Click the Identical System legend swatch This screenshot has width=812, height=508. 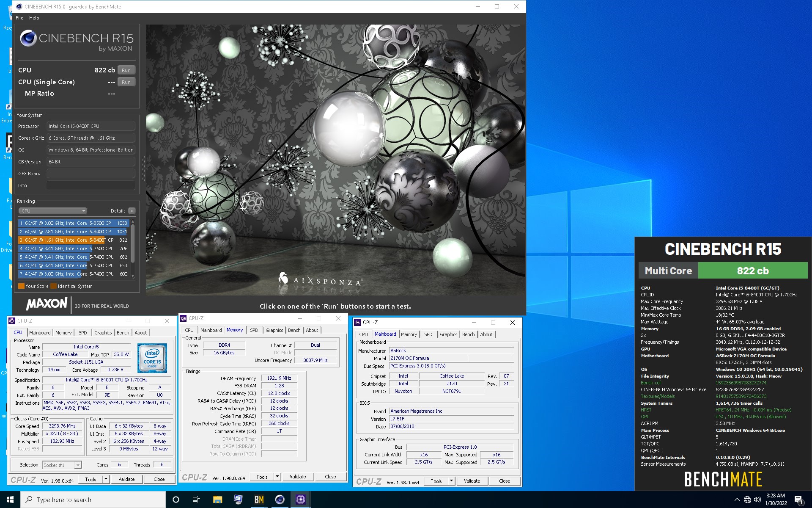coord(54,286)
